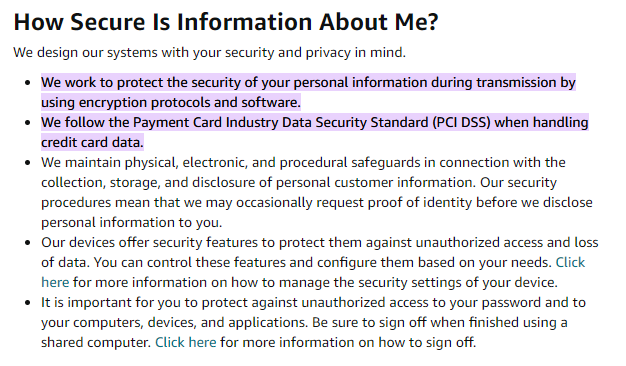The image size is (626, 366).
Task: Select the bullet dot before 'Our devices offer'
Action: [28, 243]
